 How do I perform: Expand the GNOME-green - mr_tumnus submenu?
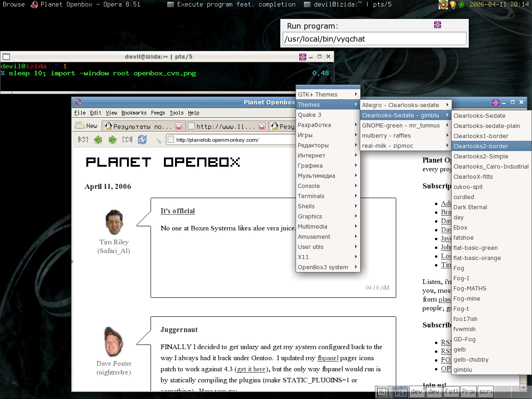(x=405, y=126)
